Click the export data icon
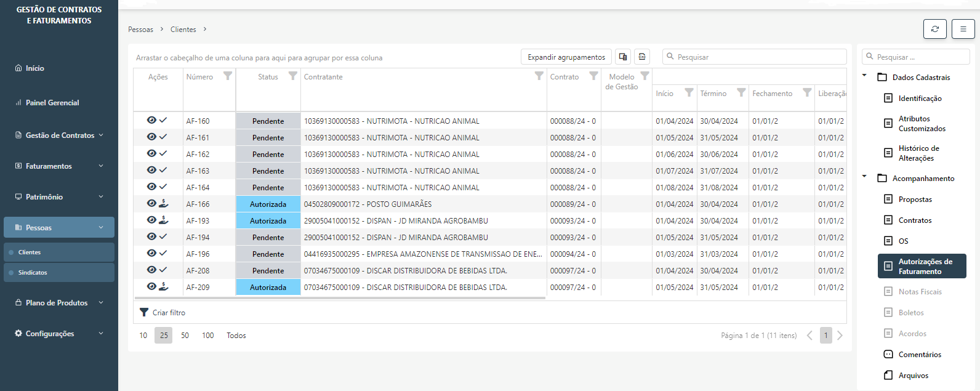Viewport: 980px width, 391px height. coord(642,57)
